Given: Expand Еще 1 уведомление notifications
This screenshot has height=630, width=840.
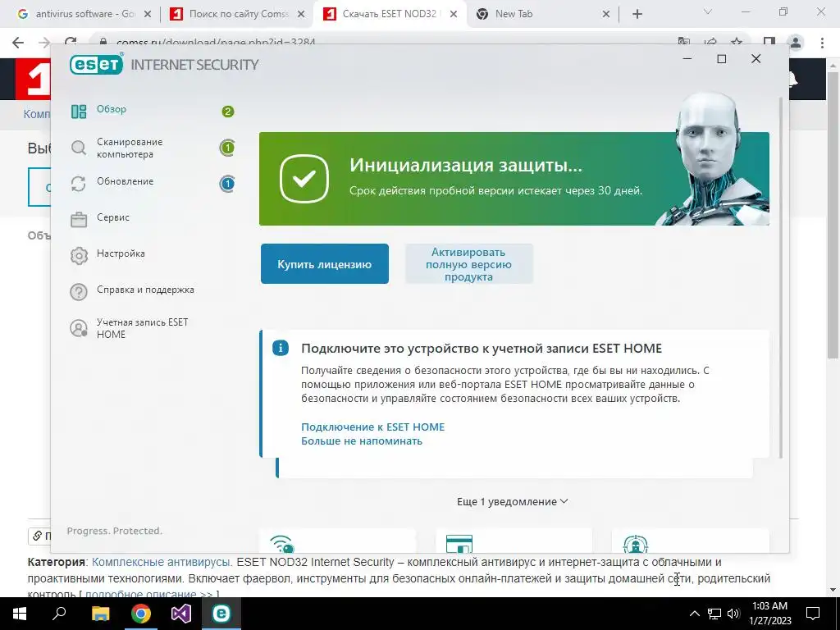Looking at the screenshot, I should tap(512, 501).
